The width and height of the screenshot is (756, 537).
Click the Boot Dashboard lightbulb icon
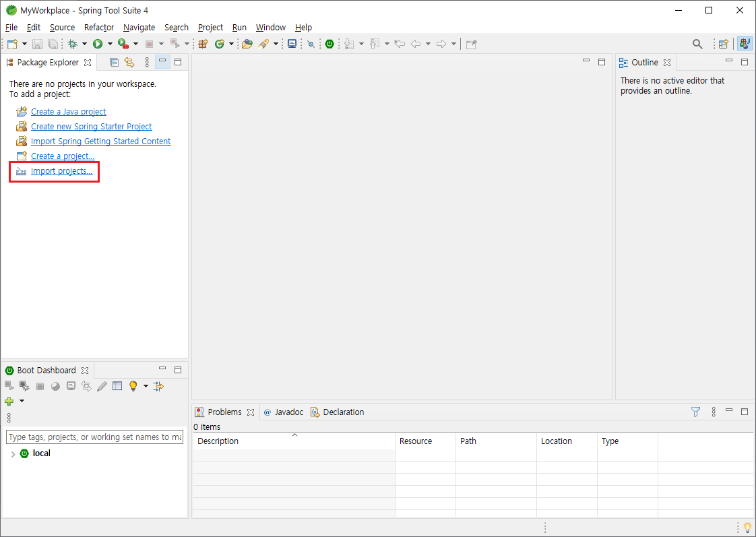click(x=133, y=385)
